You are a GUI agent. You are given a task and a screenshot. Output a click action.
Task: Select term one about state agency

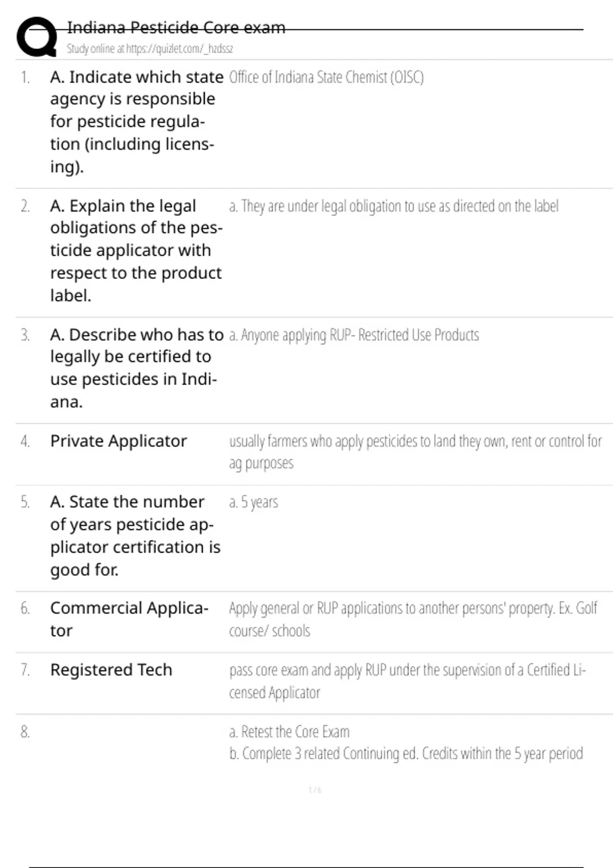pos(136,122)
